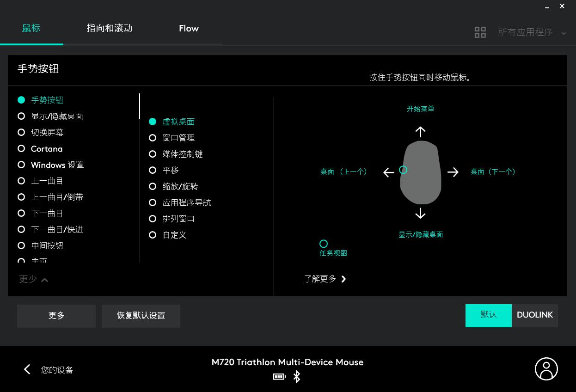Click the 恢复默认设置 button
Viewport: 576px width, 392px height.
coord(141,316)
